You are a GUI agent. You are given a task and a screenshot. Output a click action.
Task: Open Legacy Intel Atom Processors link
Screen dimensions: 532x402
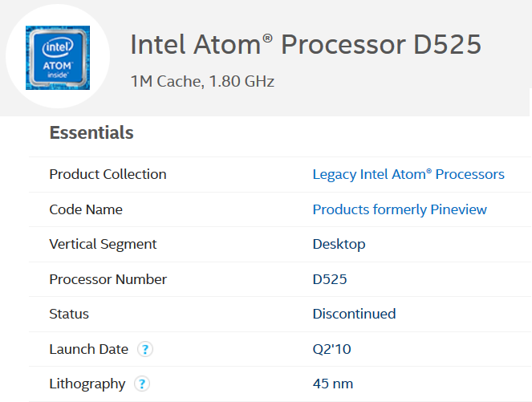[x=408, y=174]
